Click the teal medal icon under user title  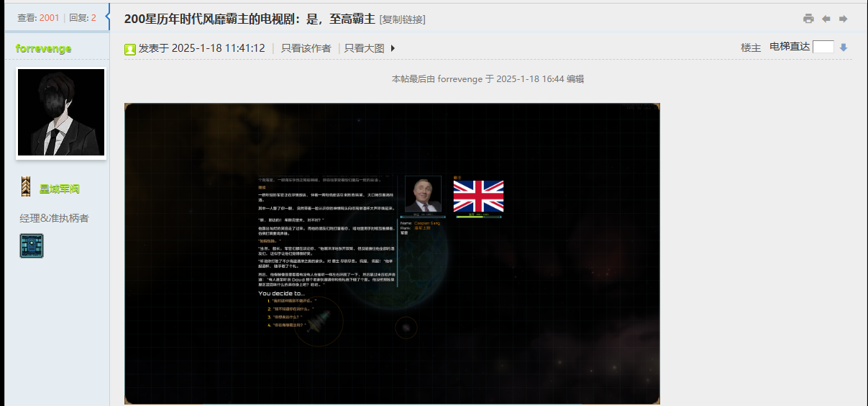coord(32,245)
